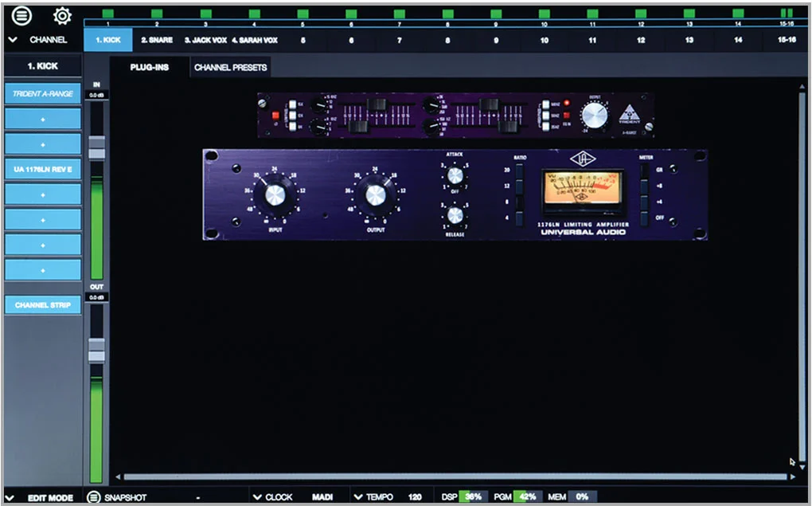Click the UA diamond logo on the 1176LN
Screen dimensions: 812x506
[x=583, y=159]
